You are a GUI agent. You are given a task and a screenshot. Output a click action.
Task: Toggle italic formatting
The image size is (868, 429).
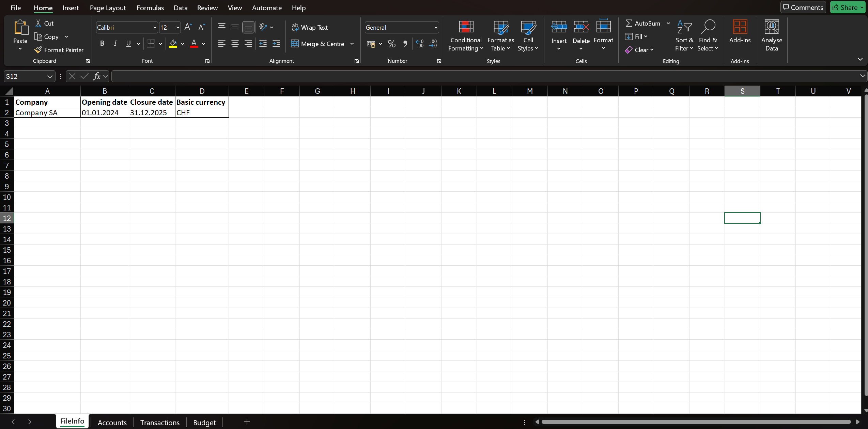tap(115, 43)
